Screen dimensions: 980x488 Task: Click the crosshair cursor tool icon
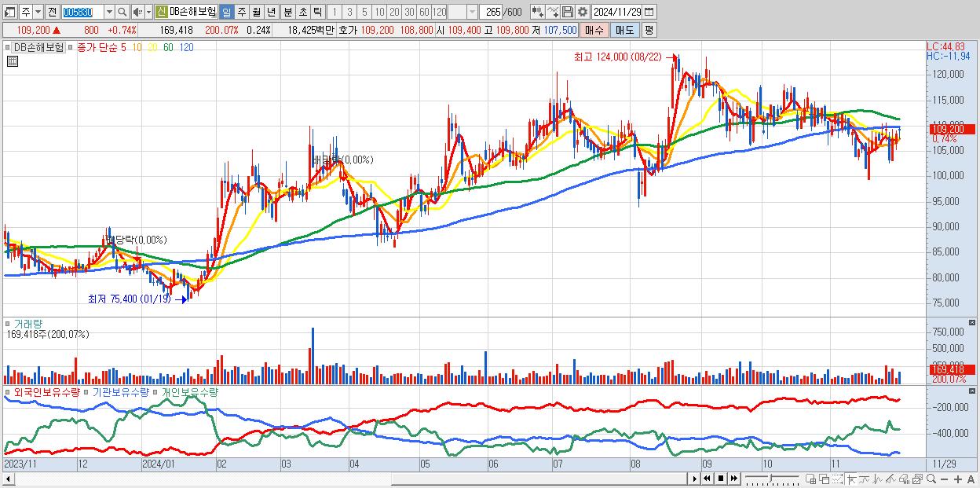coord(851,479)
